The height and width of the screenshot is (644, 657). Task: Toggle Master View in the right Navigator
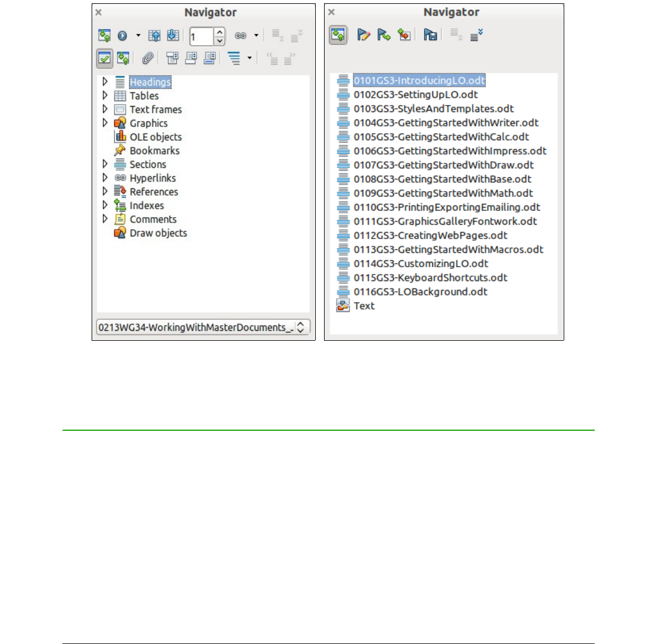pos(338,35)
